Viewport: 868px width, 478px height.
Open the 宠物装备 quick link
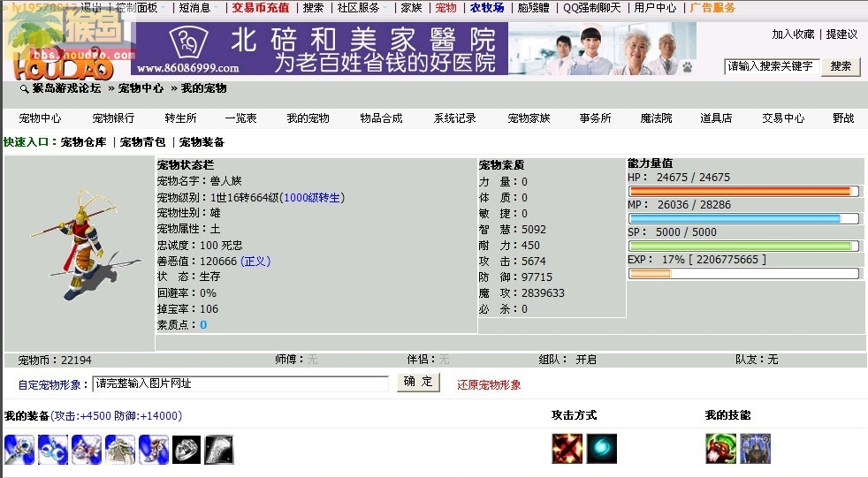coord(202,142)
